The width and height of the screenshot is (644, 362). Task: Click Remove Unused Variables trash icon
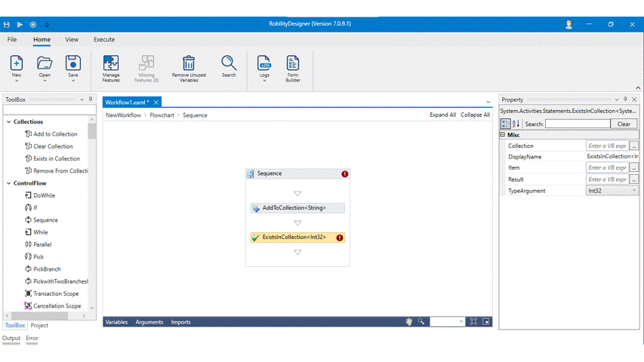pyautogui.click(x=189, y=63)
